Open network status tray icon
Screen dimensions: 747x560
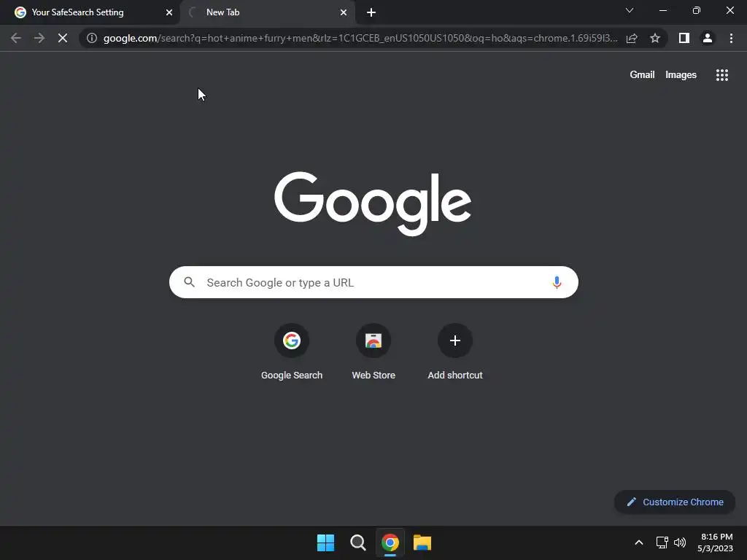tap(662, 542)
